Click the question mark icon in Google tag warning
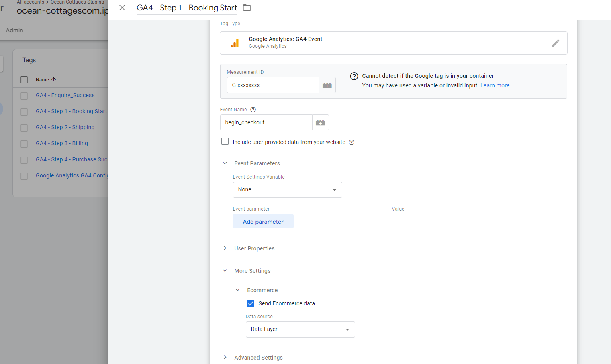The width and height of the screenshot is (611, 364). pyautogui.click(x=354, y=76)
